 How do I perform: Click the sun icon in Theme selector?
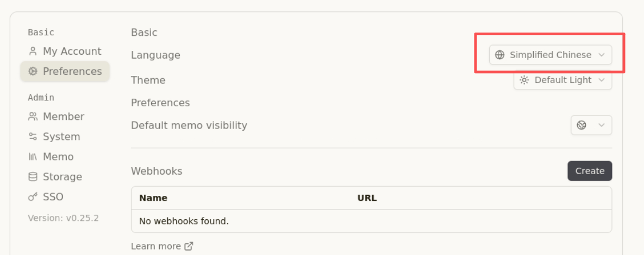click(x=524, y=80)
